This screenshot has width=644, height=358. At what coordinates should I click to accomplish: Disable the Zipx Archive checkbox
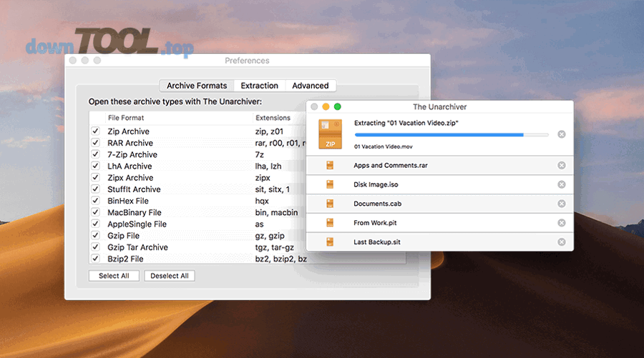pos(95,177)
